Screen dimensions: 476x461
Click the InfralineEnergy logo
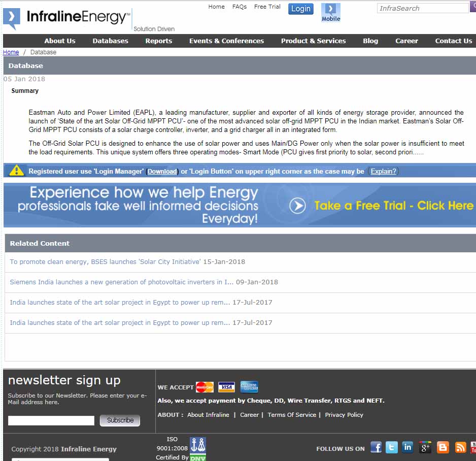[x=67, y=18]
